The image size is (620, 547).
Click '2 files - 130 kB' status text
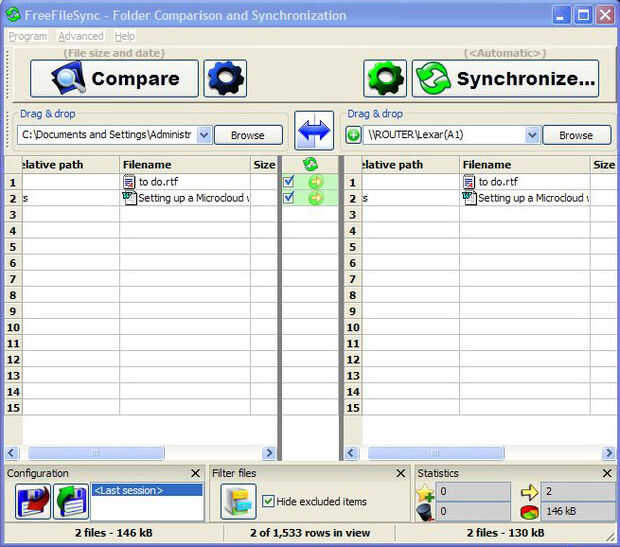(505, 533)
